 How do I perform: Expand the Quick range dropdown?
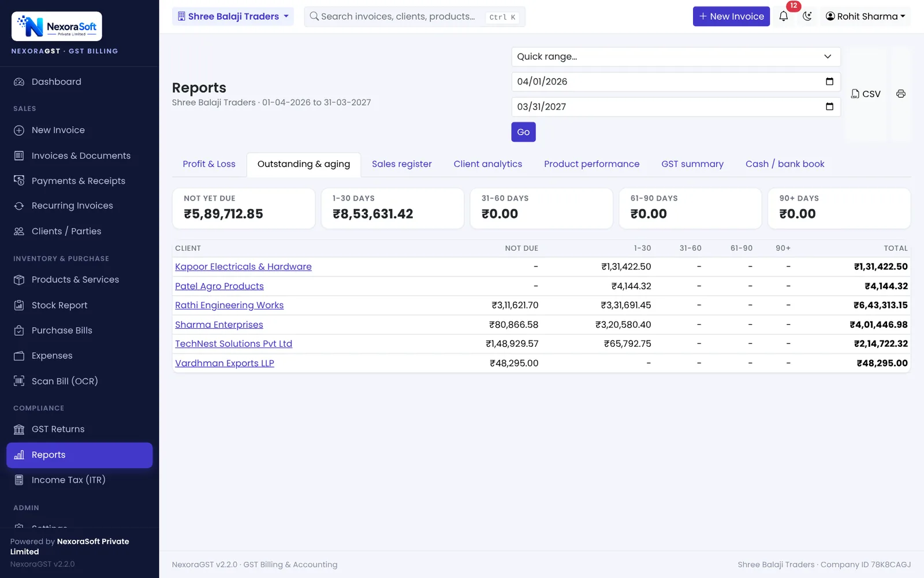coord(676,57)
